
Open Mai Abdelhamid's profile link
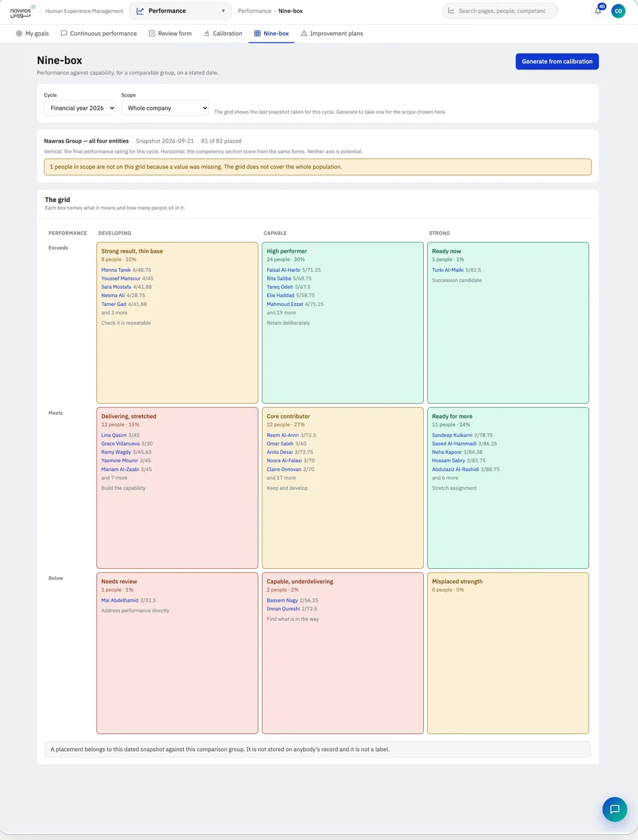click(x=120, y=600)
